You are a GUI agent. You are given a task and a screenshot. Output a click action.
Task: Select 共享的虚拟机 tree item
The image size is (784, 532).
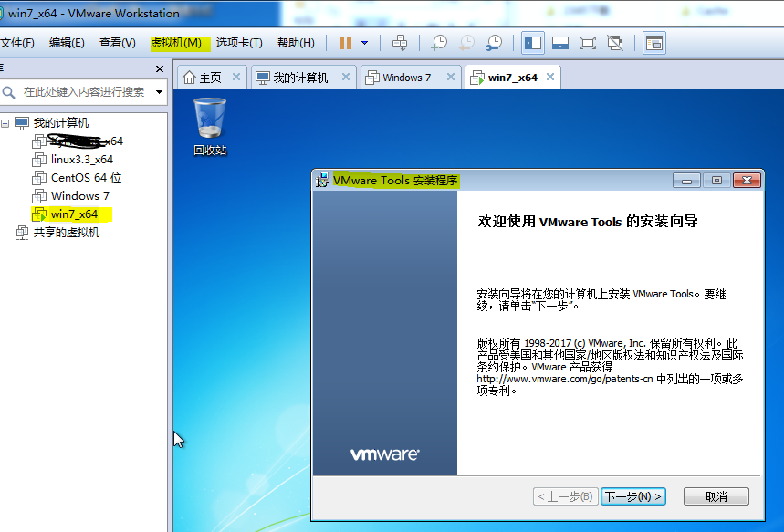67,233
